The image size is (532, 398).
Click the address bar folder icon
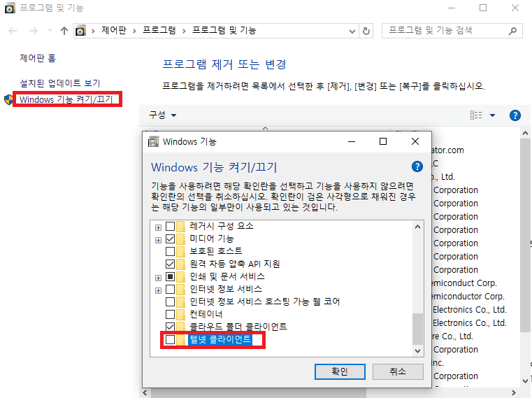click(x=80, y=31)
